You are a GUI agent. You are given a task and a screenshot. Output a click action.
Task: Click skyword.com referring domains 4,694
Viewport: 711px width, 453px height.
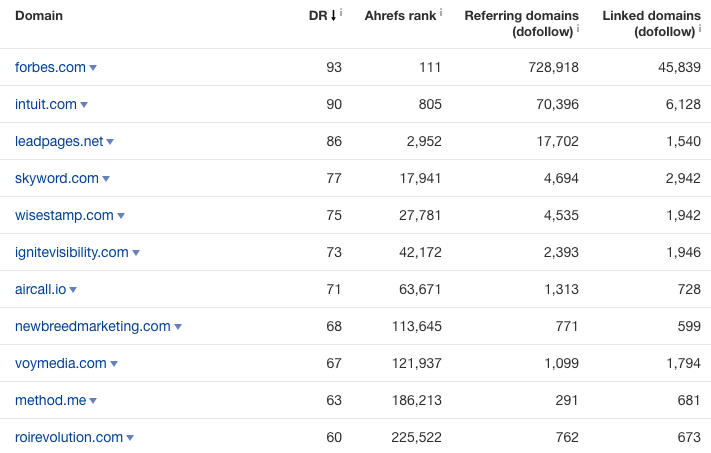tap(561, 178)
